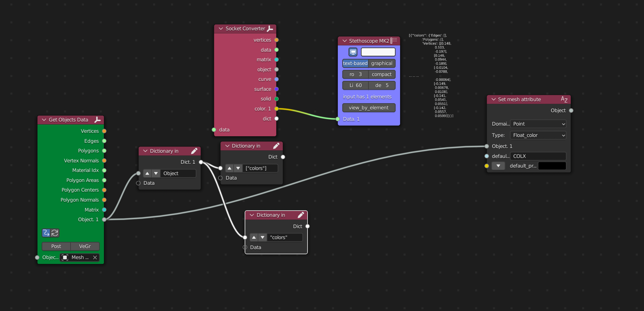Toggle the monitor activation icon in Stethoscope

point(353,52)
